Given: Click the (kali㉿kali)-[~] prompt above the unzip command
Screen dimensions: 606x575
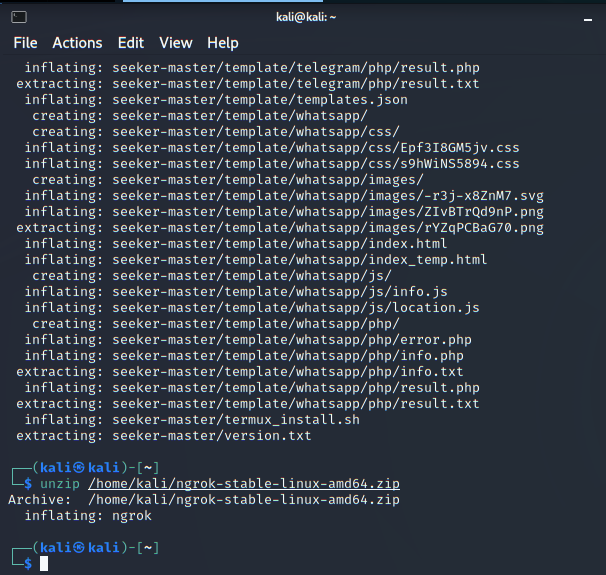Looking at the screenshot, I should coord(95,468).
